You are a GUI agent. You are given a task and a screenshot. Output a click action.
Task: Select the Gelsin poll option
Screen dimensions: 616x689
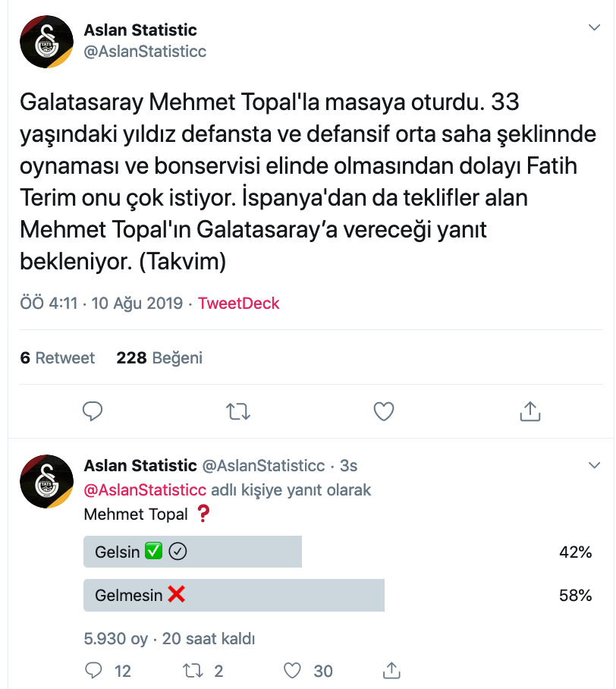(x=193, y=552)
